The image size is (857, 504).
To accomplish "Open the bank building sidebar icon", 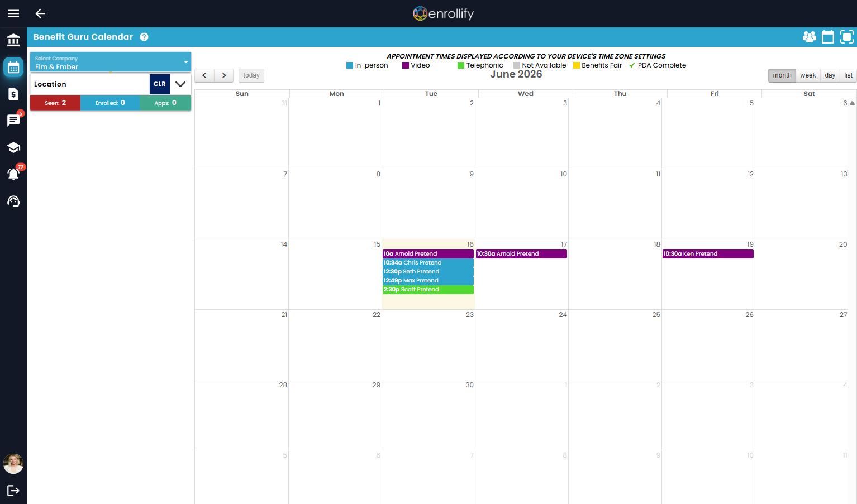I will coord(13,40).
